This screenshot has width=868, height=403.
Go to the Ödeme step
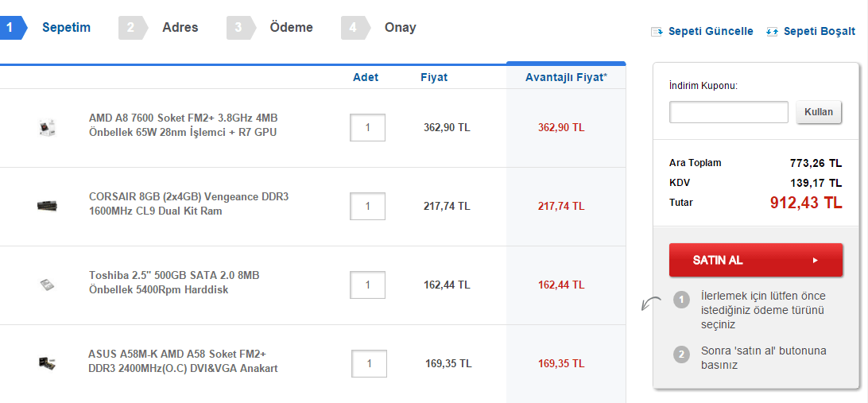(x=291, y=28)
